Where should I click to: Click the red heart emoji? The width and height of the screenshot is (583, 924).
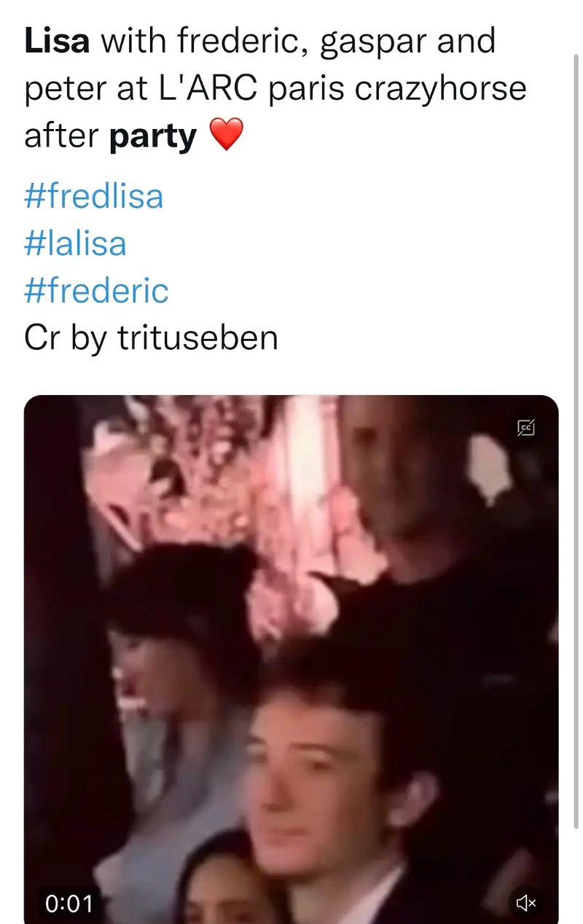226,136
